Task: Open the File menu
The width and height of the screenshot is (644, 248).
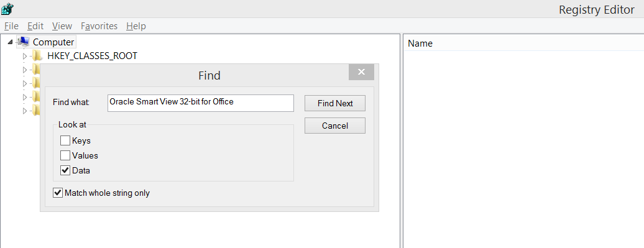Action: click(11, 26)
